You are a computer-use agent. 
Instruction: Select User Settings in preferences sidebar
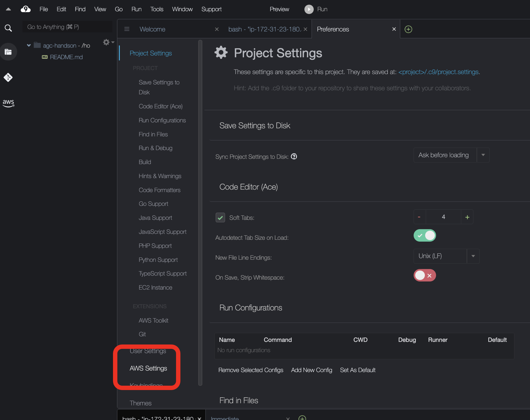pyautogui.click(x=148, y=351)
